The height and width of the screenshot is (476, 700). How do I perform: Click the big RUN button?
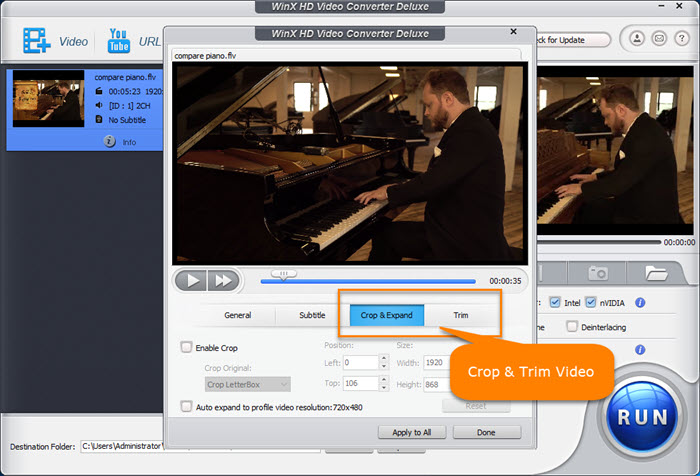[642, 416]
